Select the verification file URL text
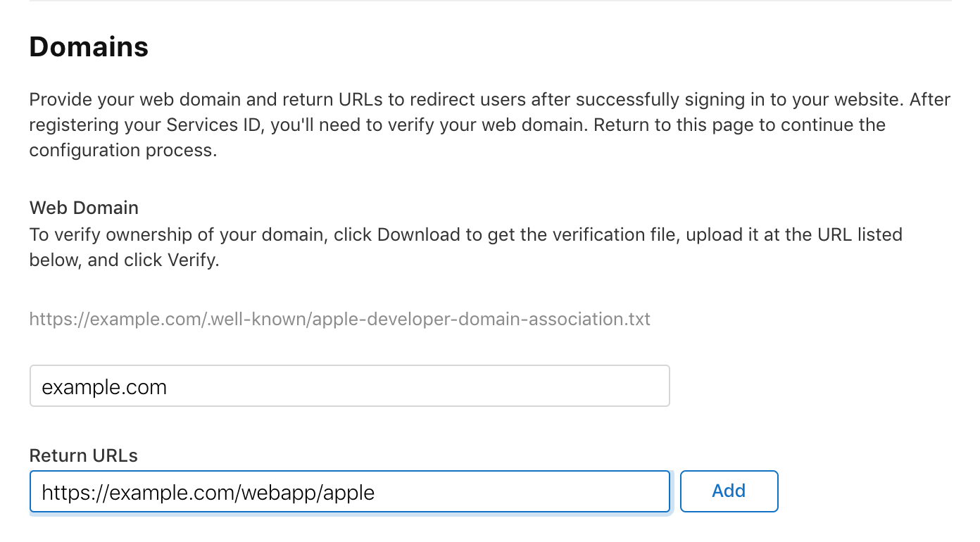The image size is (980, 542). point(339,319)
